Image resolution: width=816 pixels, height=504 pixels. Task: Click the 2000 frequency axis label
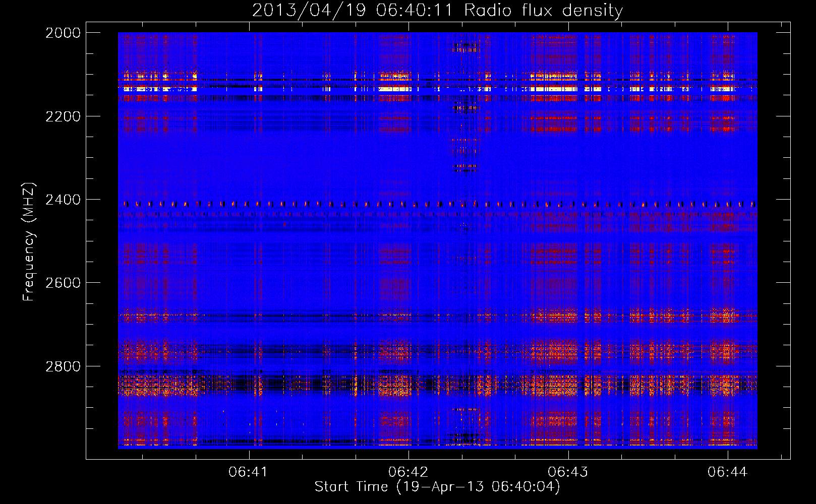coord(63,33)
